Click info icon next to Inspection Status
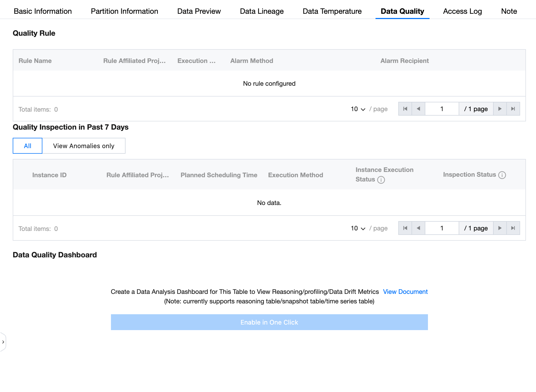This screenshot has width=536, height=392. 502,175
